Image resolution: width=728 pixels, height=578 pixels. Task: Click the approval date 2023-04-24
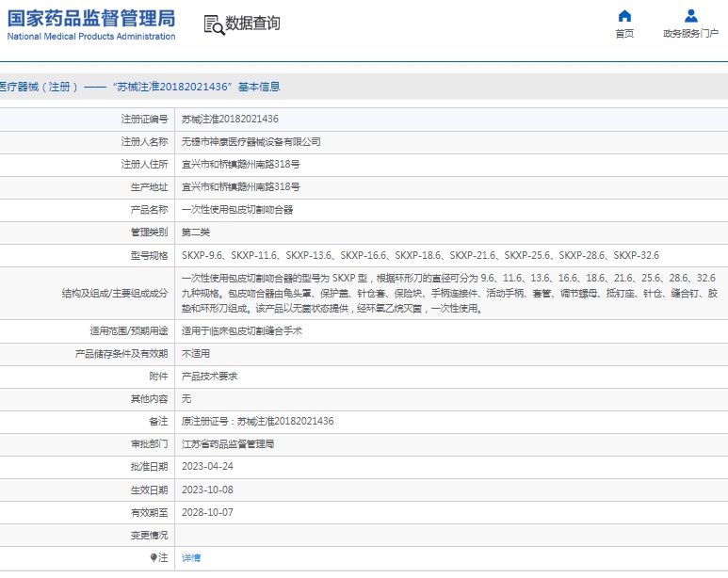(207, 467)
